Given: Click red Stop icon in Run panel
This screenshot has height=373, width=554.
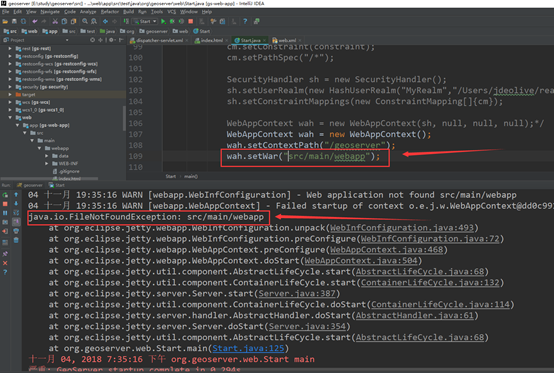Looking at the screenshot, I should pyautogui.click(x=5, y=204).
